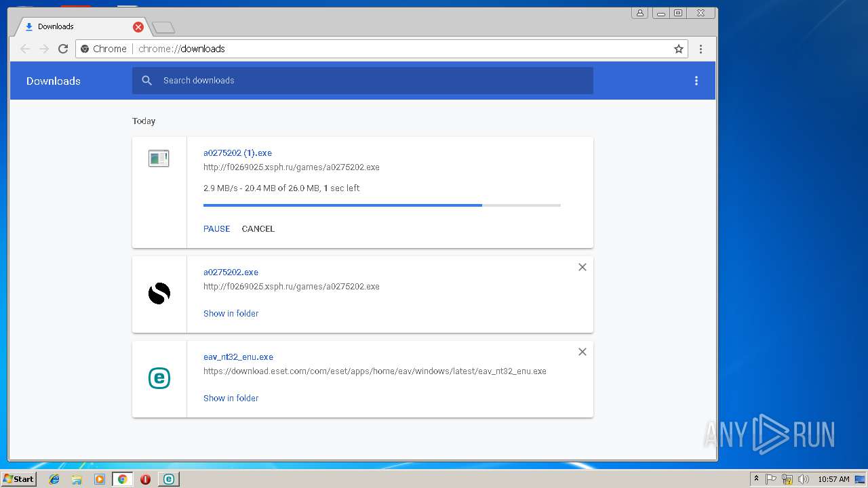Open eav_nt32_enu.exe file link
This screenshot has width=868, height=488.
click(x=238, y=357)
